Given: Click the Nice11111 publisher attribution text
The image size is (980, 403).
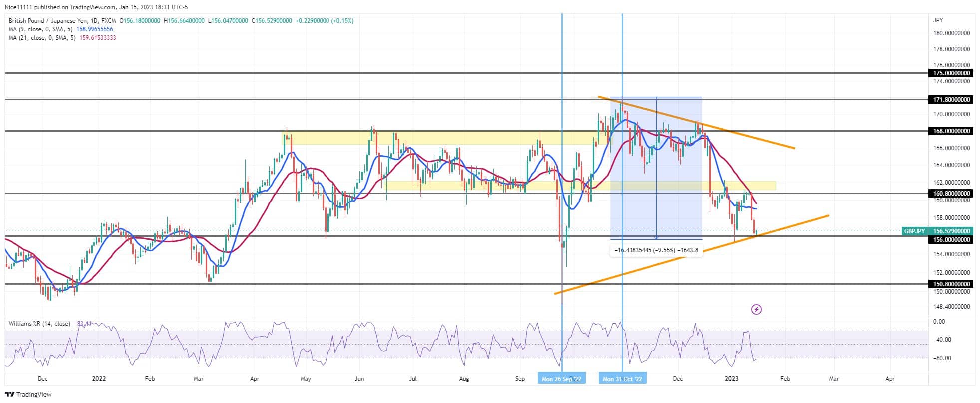Looking at the screenshot, I should [x=96, y=7].
